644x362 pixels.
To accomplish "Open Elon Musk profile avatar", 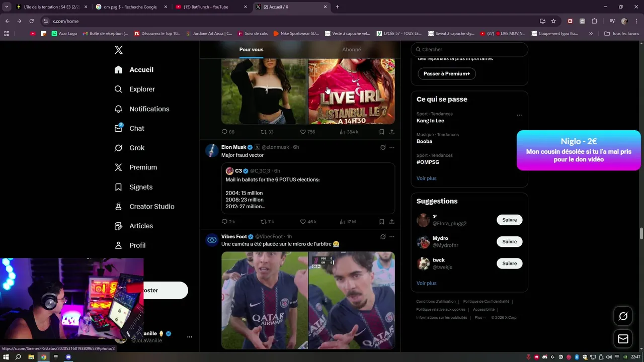I will (x=212, y=150).
